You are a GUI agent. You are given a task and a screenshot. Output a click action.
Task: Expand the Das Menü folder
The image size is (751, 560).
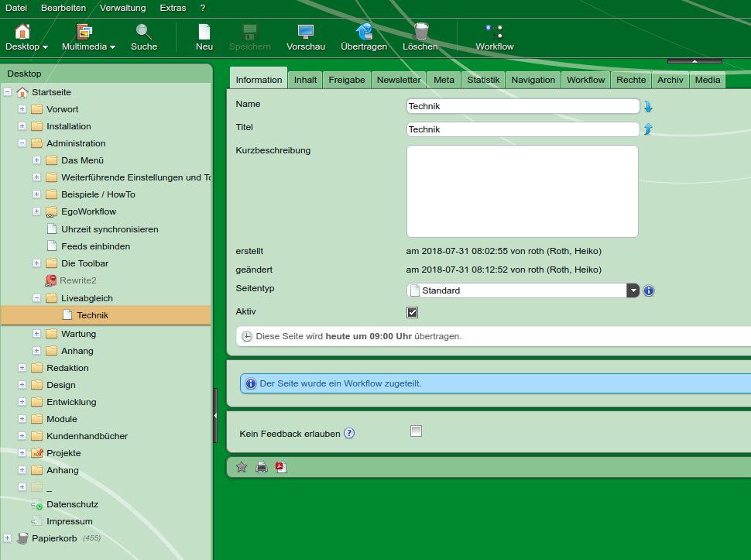click(37, 160)
